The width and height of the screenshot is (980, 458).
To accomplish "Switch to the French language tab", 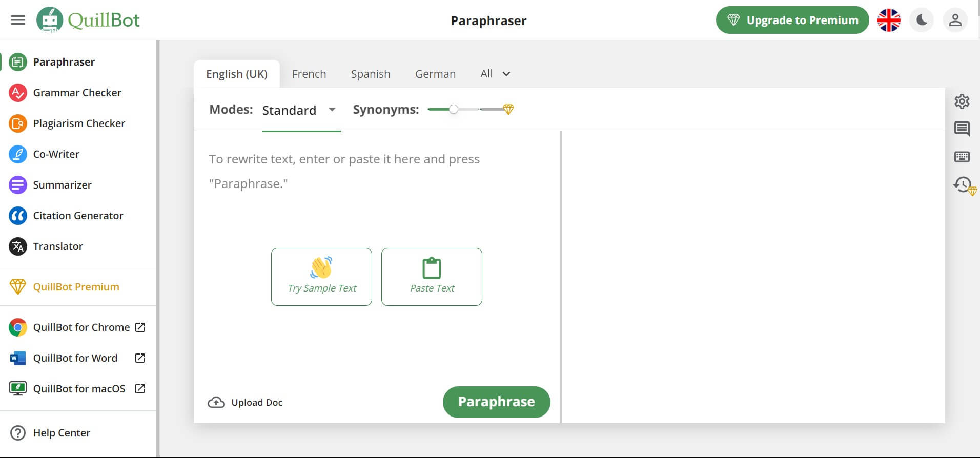I will pos(309,74).
